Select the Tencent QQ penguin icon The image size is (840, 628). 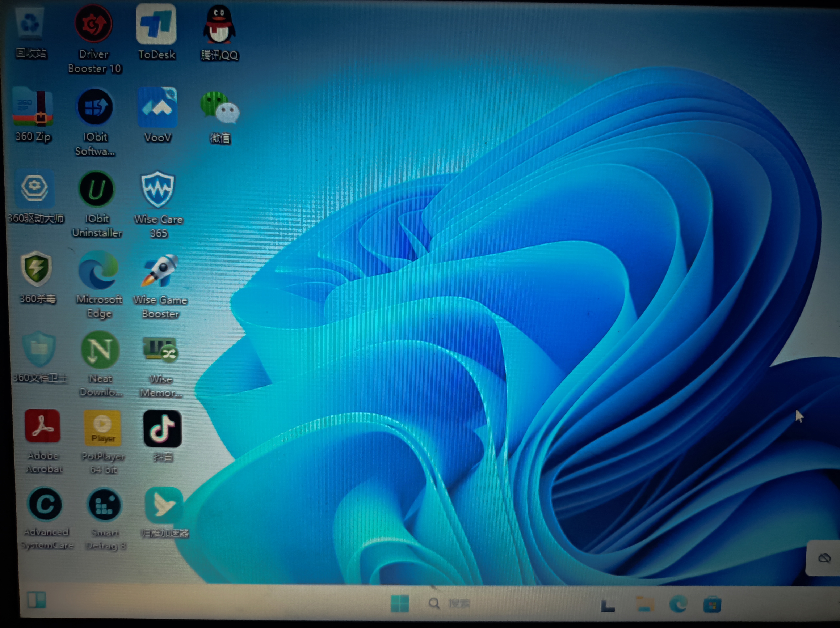219,25
